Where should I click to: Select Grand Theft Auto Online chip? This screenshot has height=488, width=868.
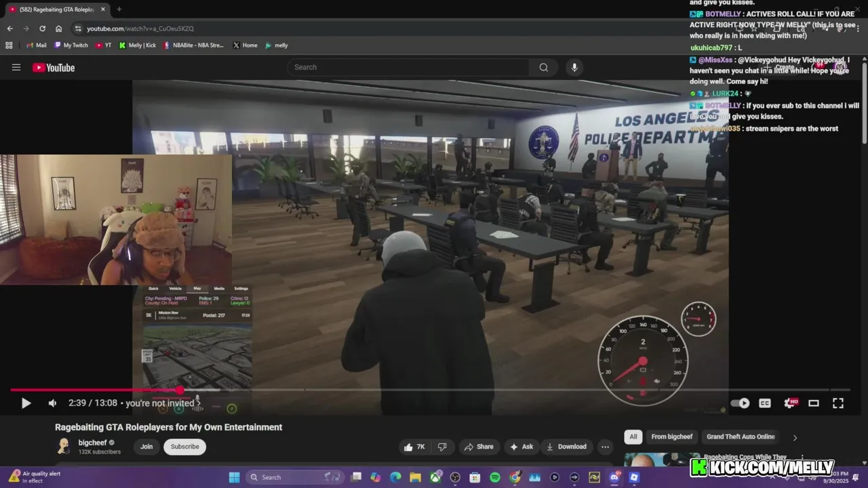741,436
